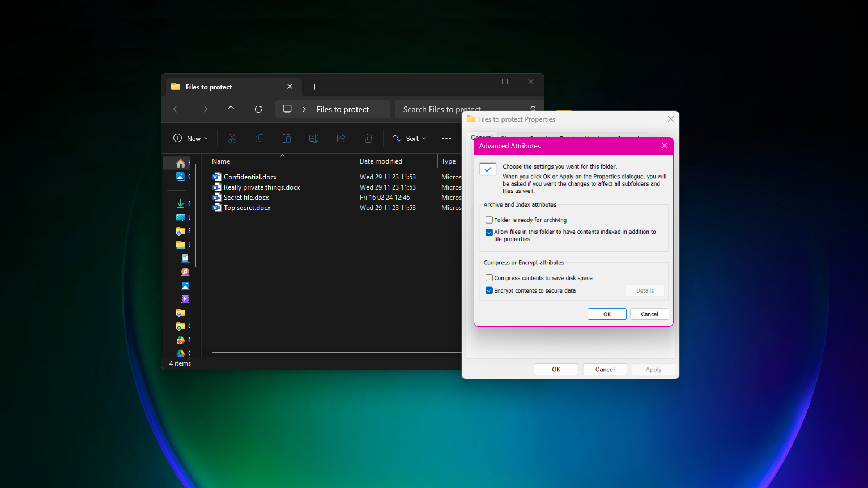Open Pictures icon in the sidebar

coord(185,285)
